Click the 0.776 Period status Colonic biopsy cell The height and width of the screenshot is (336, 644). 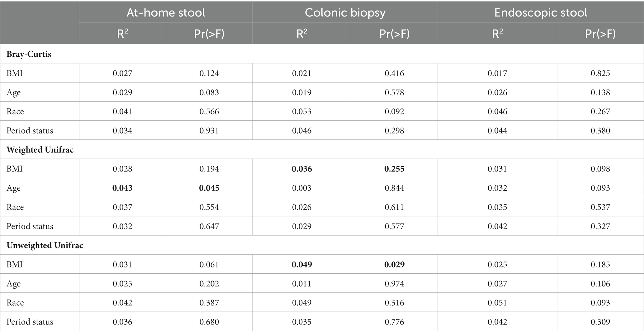[x=395, y=322]
